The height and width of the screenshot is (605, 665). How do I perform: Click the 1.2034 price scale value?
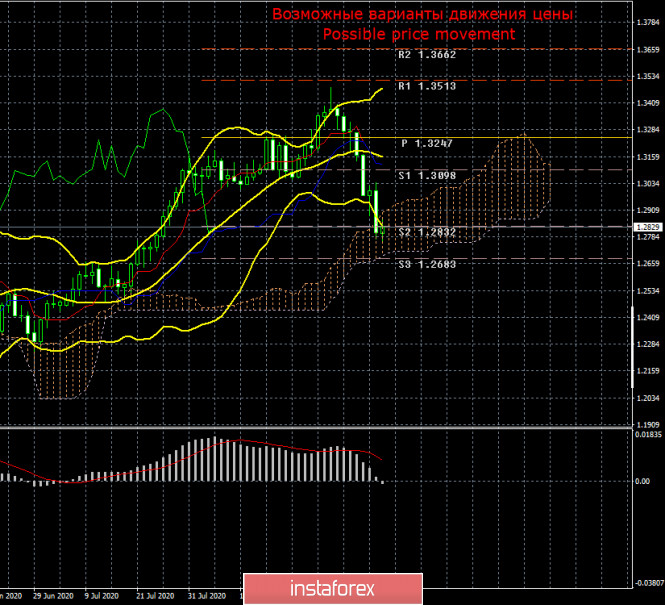647,398
